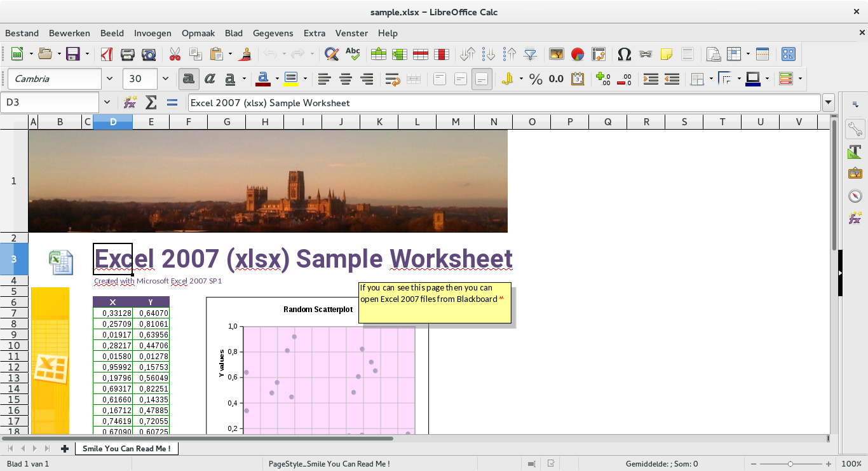Toggle the AutoFilter funnel
Viewport: 868px width, 471px height.
coord(531,54)
